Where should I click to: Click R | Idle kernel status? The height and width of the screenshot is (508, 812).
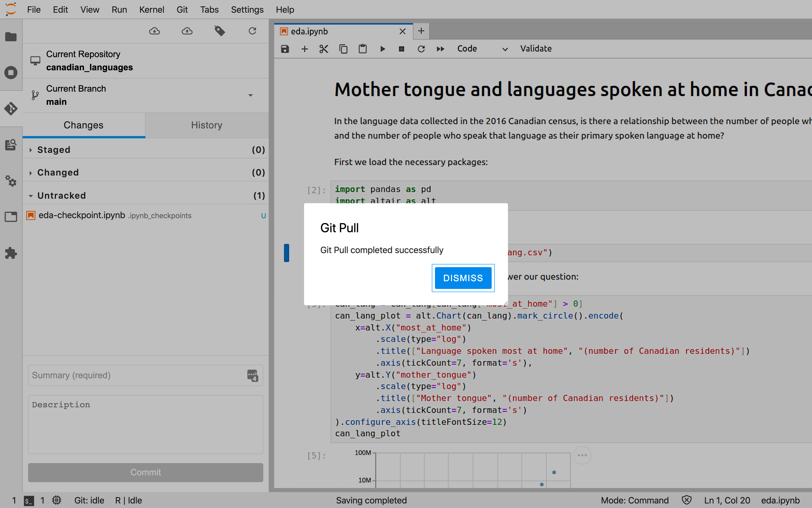[x=128, y=501]
